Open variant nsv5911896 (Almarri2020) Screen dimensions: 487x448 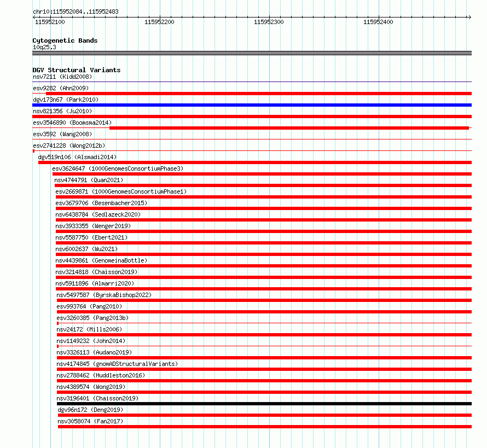point(95,283)
